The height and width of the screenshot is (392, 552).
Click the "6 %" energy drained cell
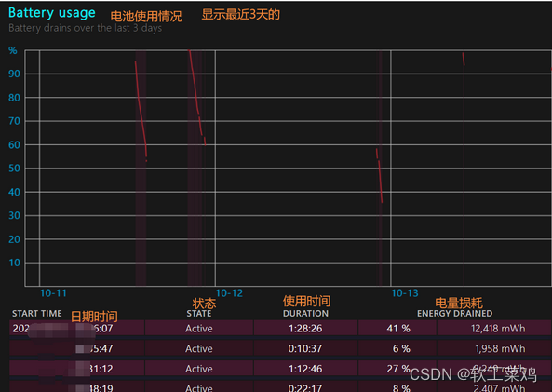(x=397, y=348)
